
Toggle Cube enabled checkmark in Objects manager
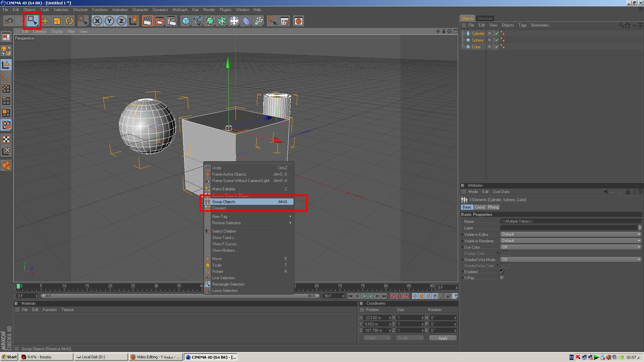click(x=497, y=47)
